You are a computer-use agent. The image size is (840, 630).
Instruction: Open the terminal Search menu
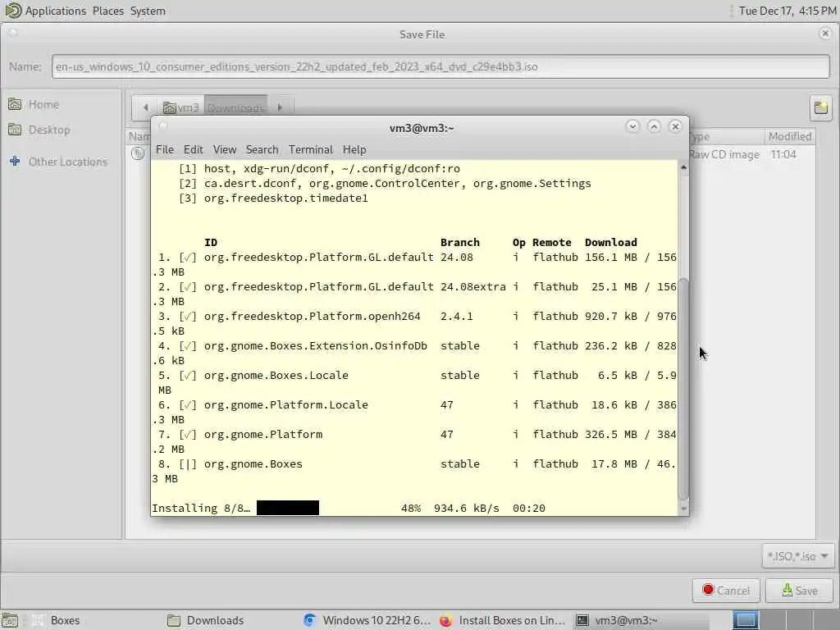[262, 149]
